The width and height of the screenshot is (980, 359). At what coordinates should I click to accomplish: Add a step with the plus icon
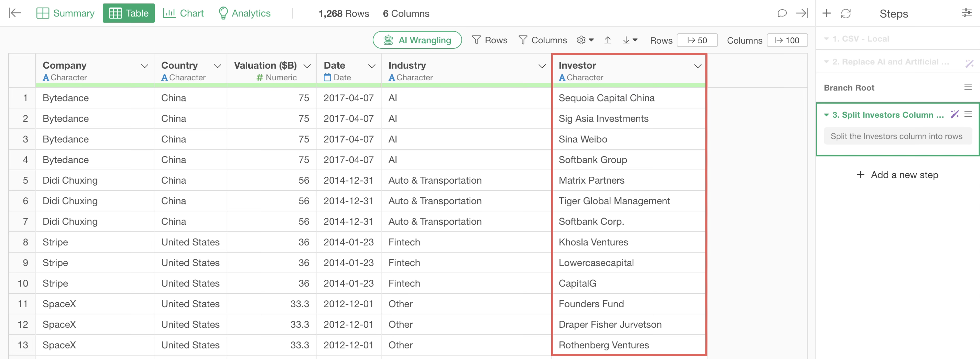[826, 13]
